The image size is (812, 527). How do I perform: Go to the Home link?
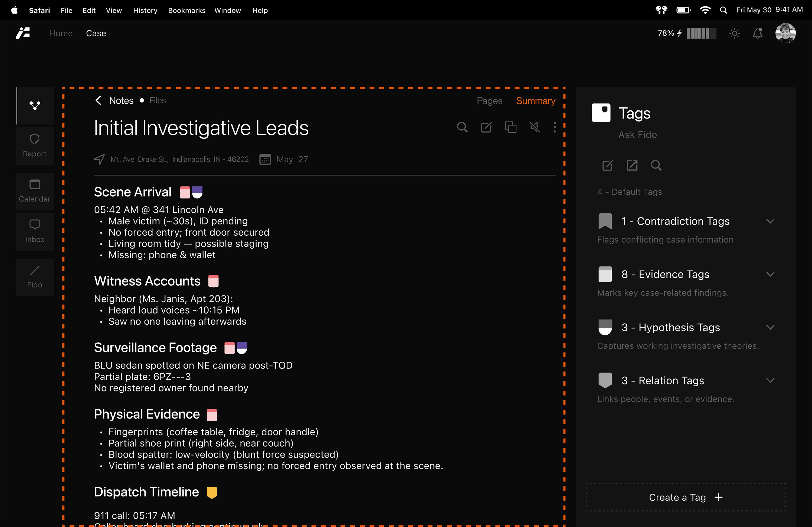[x=61, y=33]
